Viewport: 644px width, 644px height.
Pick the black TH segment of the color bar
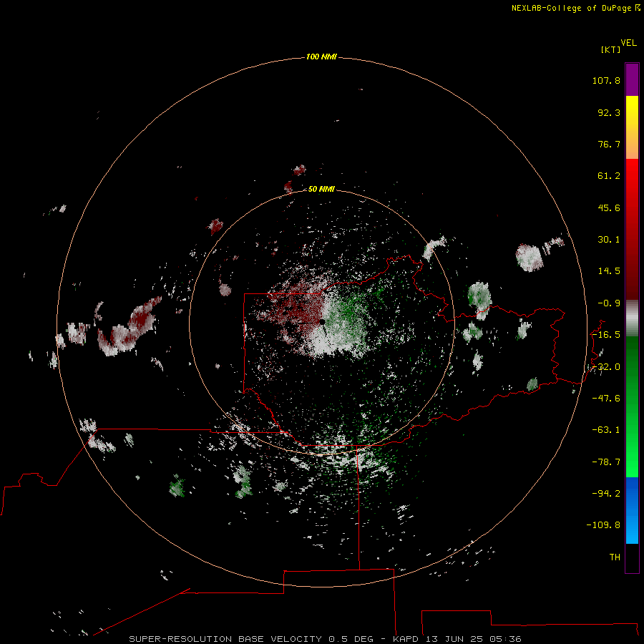tap(632, 558)
